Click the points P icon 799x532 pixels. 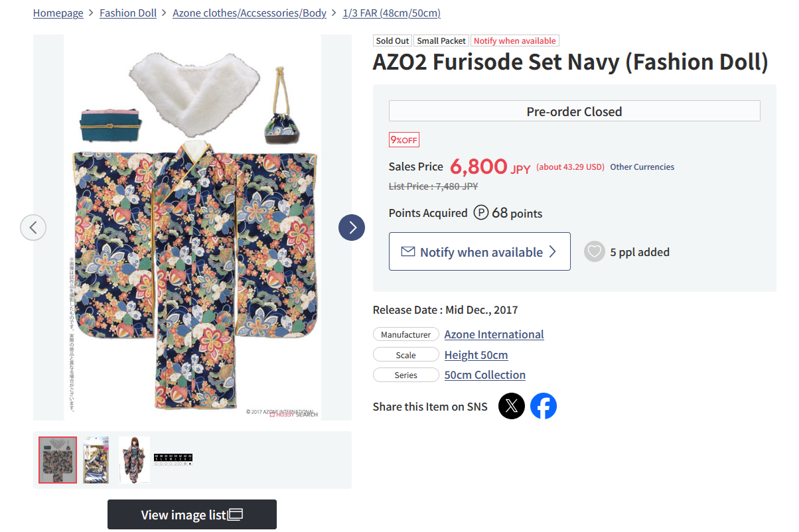tap(481, 213)
